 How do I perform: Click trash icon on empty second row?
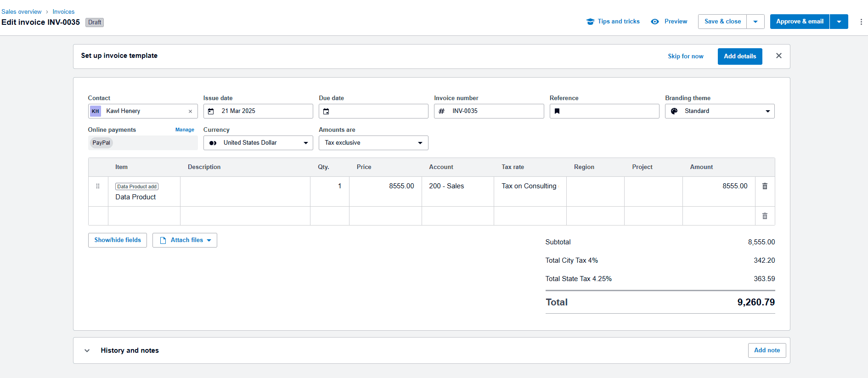click(x=765, y=216)
